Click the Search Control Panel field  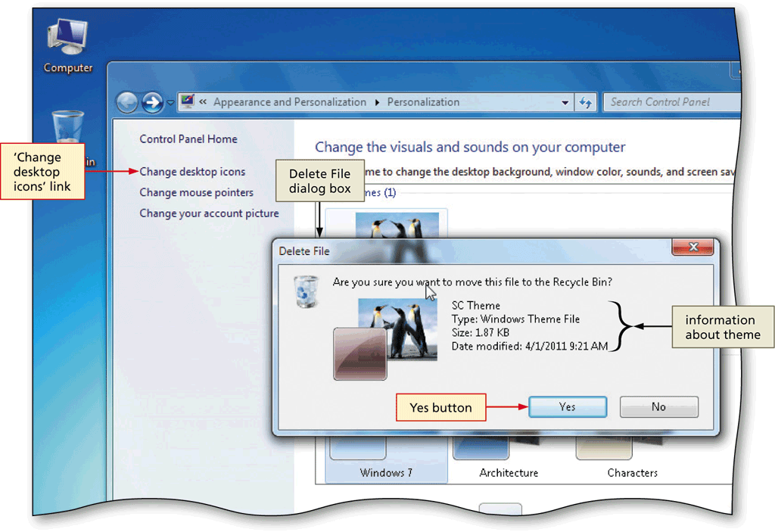click(x=671, y=102)
